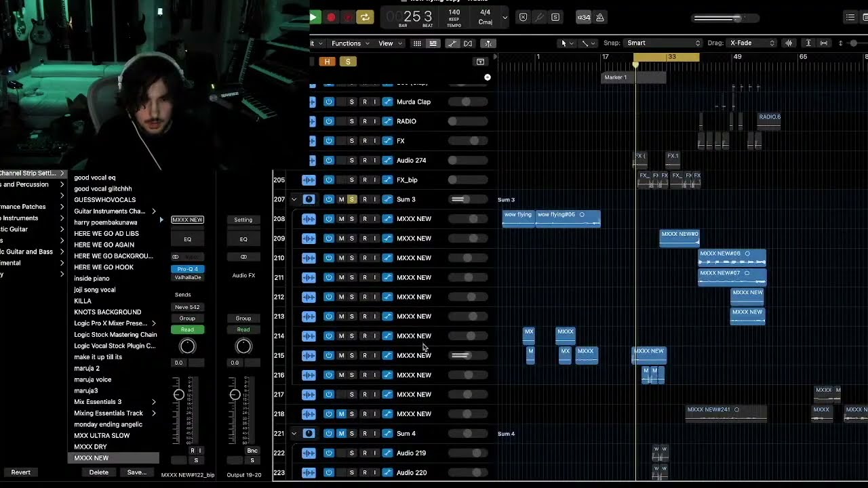Click the Delete button
Viewport: 868px width, 488px height.
(x=99, y=472)
